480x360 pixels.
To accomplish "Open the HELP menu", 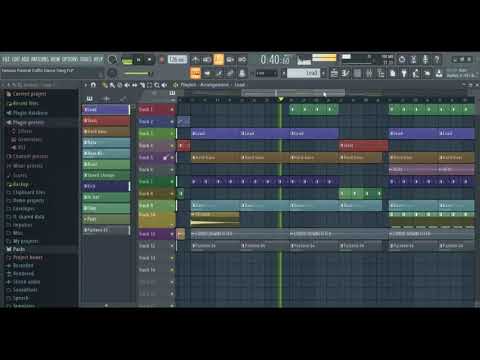I will [98, 60].
